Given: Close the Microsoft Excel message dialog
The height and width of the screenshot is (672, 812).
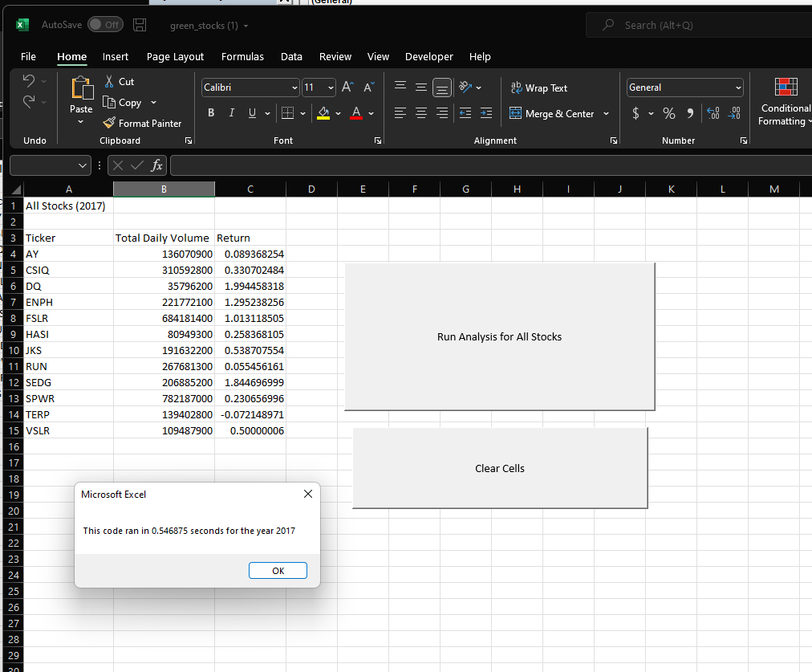Looking at the screenshot, I should click(308, 494).
